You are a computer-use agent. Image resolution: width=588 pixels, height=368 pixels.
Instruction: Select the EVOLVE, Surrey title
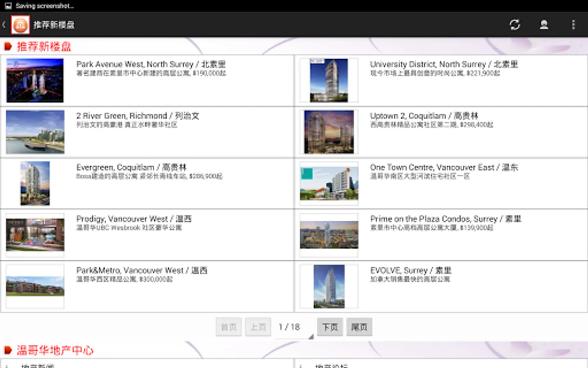[x=410, y=270]
